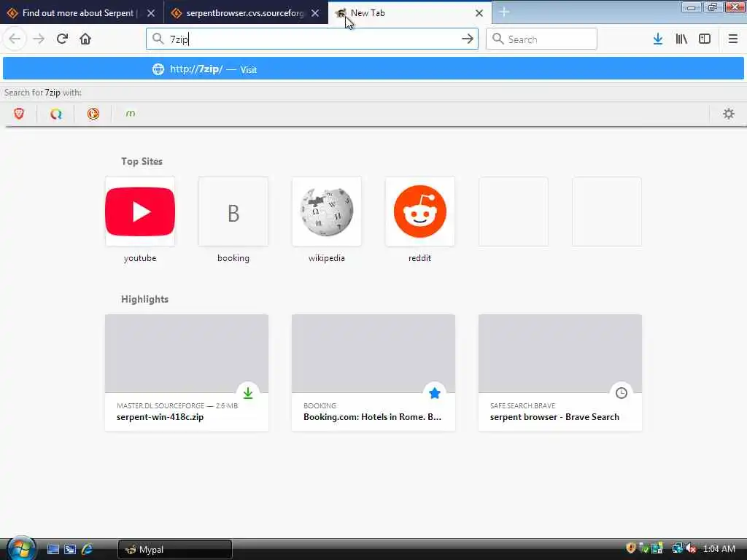Reload the current page
This screenshot has height=560, width=747.
coord(62,39)
